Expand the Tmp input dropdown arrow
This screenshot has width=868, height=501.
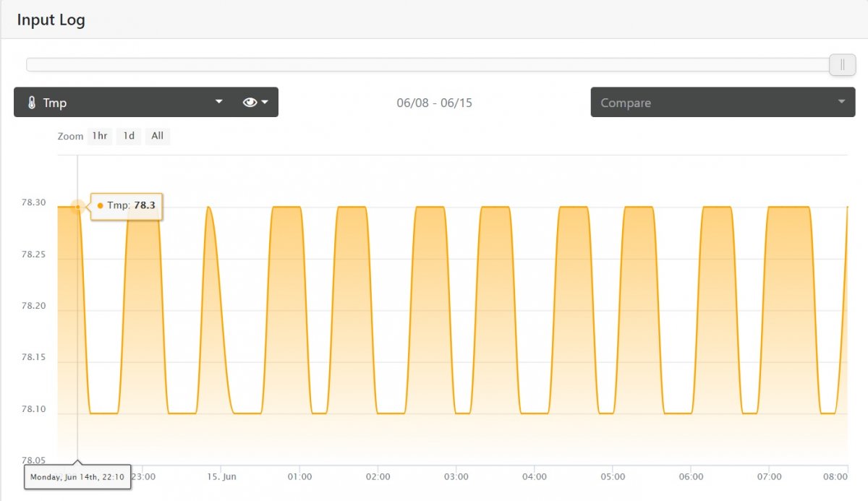(x=219, y=102)
